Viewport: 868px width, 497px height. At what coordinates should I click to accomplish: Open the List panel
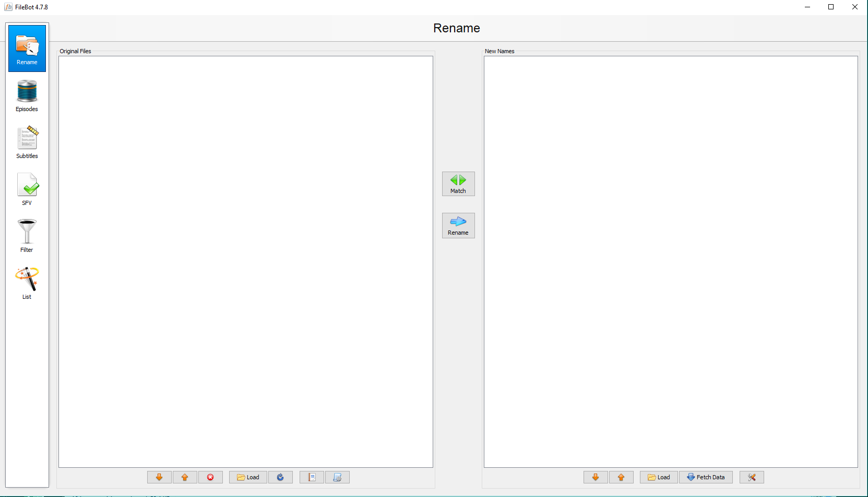(x=27, y=284)
